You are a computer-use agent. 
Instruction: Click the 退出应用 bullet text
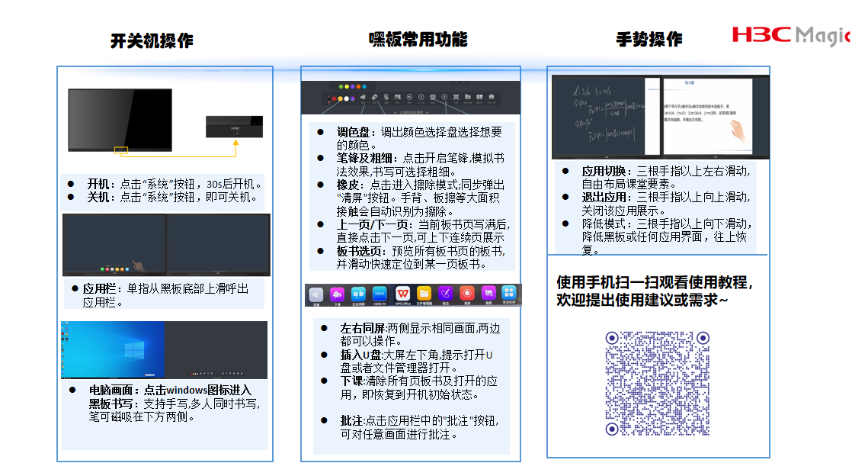click(x=666, y=204)
